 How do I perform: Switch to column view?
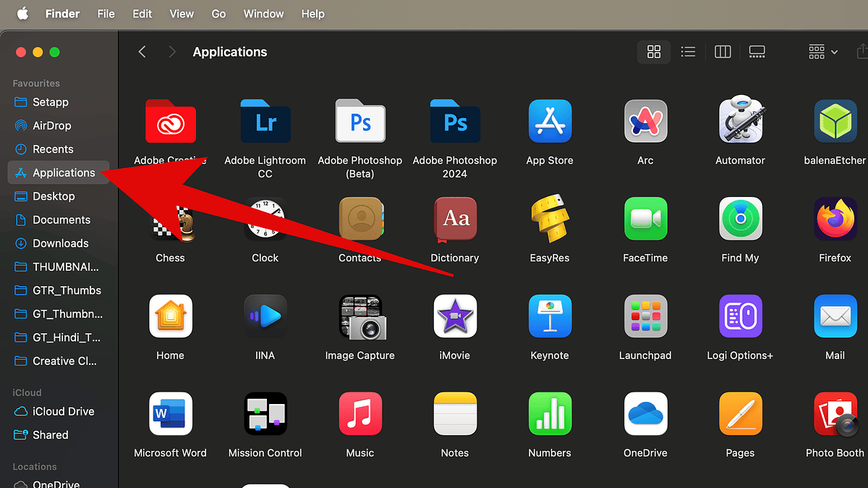click(723, 51)
